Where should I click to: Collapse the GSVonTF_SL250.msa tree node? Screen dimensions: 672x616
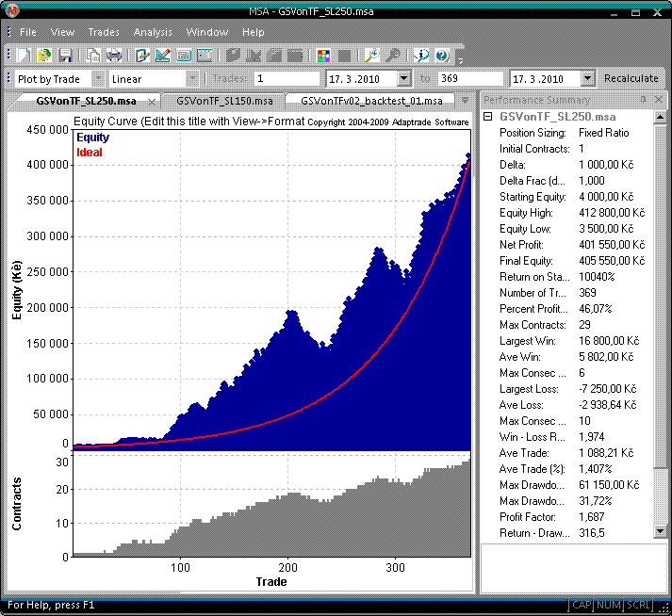[487, 117]
